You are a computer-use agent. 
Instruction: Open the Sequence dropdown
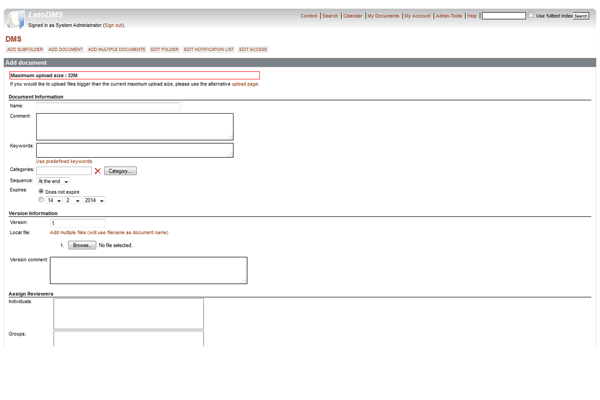click(53, 181)
